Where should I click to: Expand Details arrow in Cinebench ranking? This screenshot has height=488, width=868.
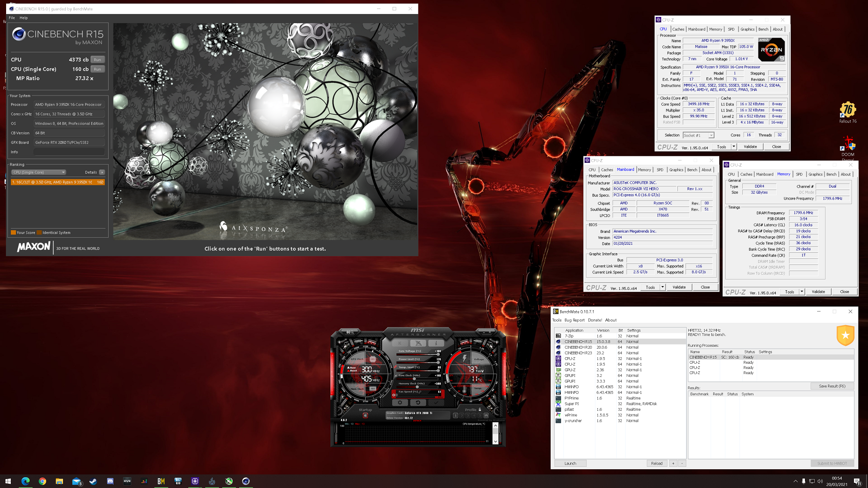pos(102,172)
